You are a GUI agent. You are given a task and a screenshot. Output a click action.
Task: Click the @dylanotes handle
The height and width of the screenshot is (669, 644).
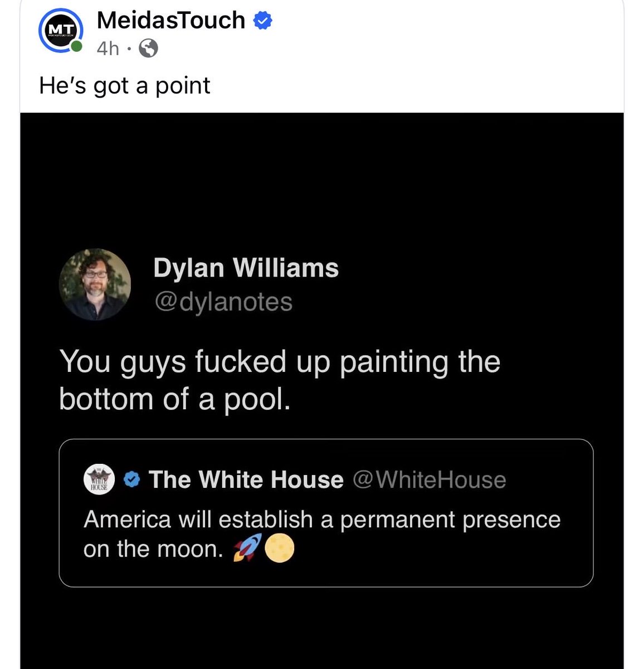tap(223, 302)
